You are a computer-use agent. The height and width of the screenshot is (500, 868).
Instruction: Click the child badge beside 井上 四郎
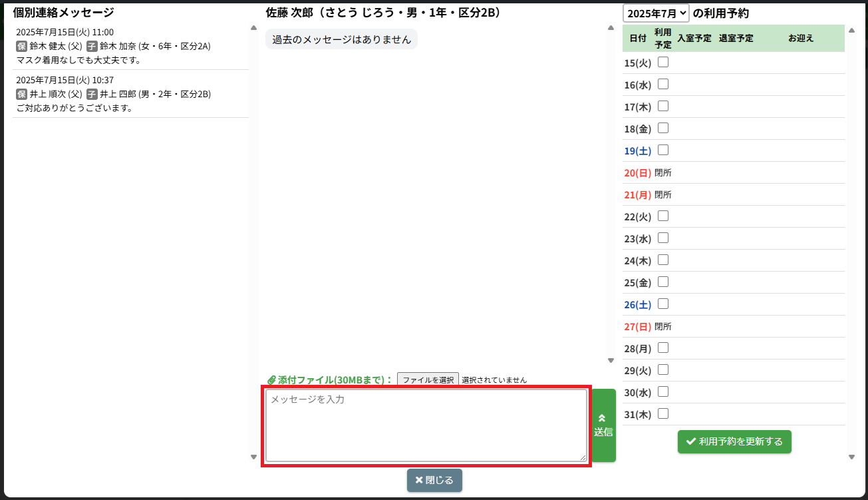(x=92, y=95)
